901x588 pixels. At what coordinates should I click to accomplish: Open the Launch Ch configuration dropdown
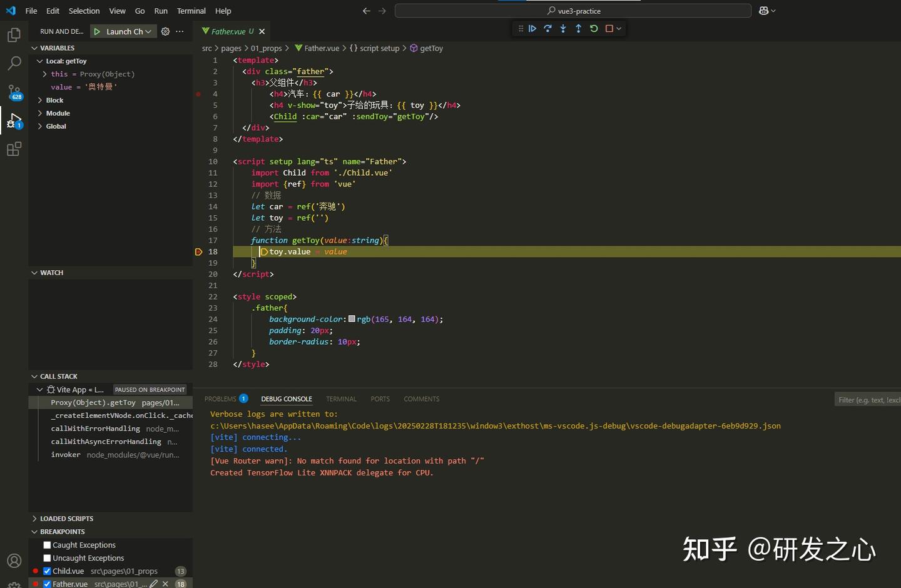(148, 31)
